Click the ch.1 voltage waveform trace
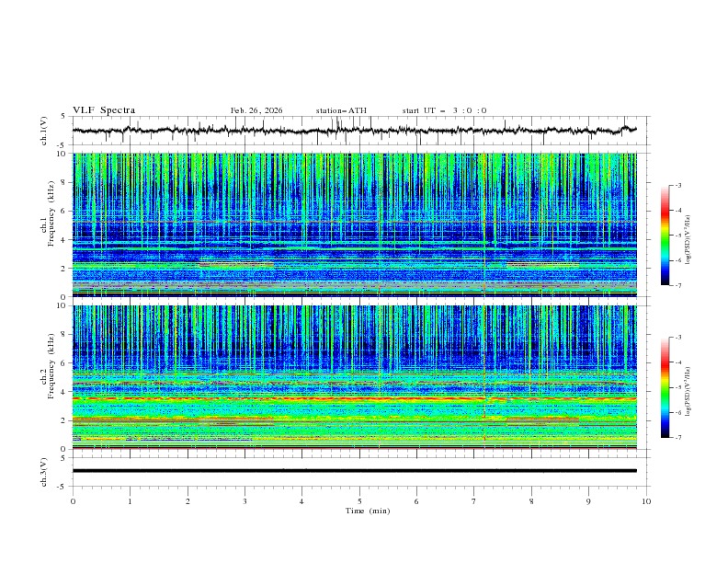This screenshot has width=728, height=563. [354, 131]
